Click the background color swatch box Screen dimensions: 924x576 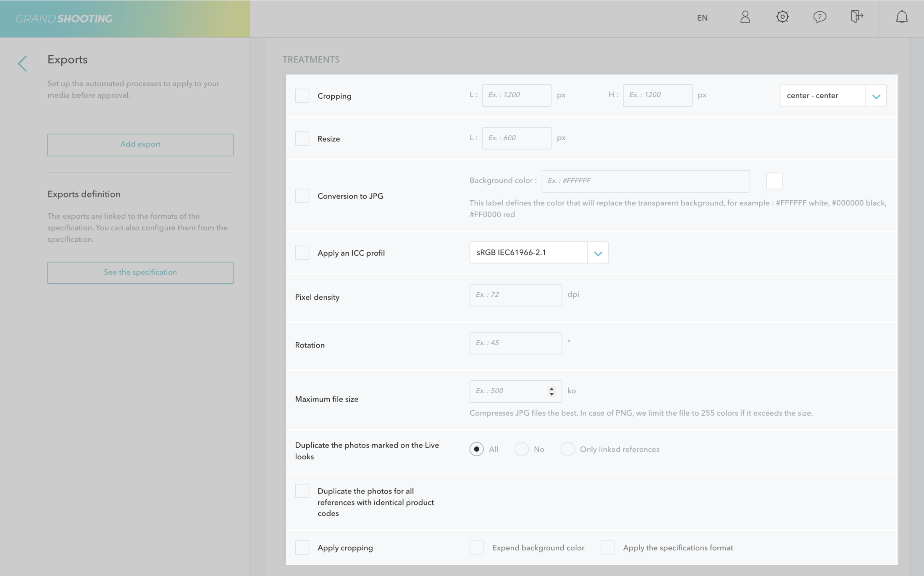(774, 181)
